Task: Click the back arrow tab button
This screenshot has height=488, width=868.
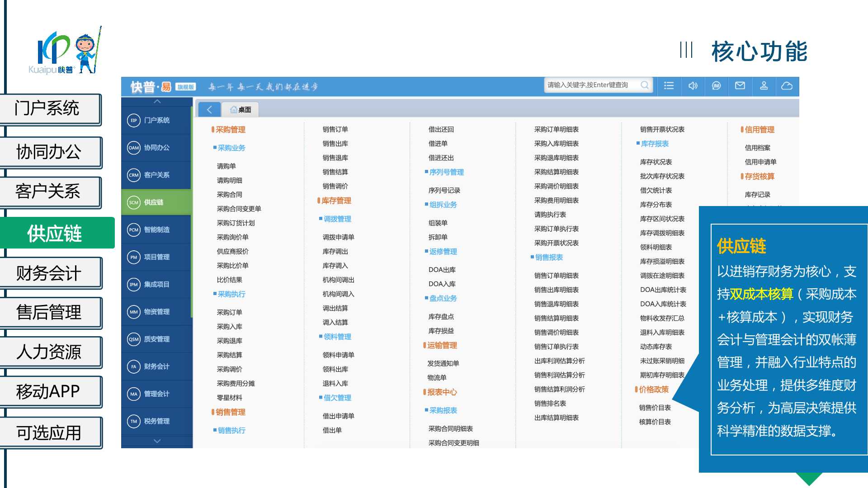Action: coord(209,109)
